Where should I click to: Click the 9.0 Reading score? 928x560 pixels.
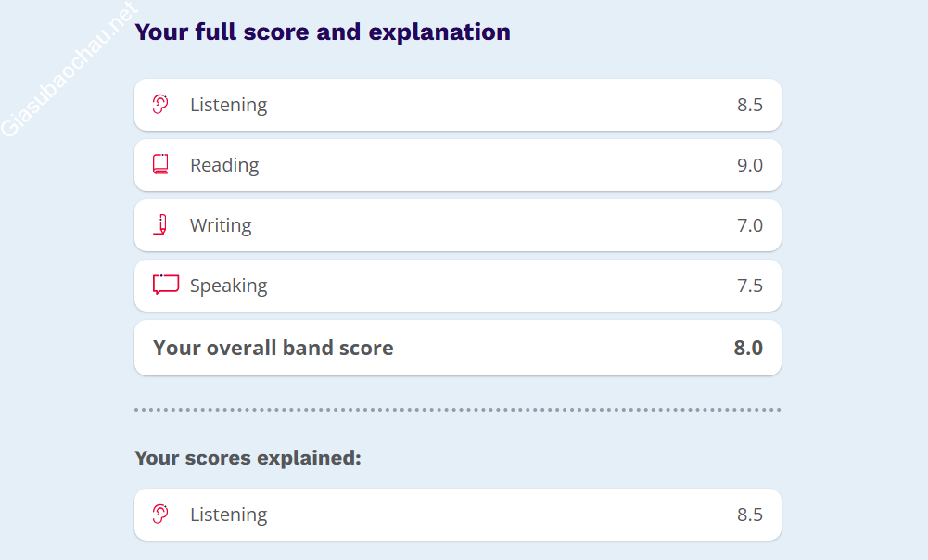tap(749, 165)
